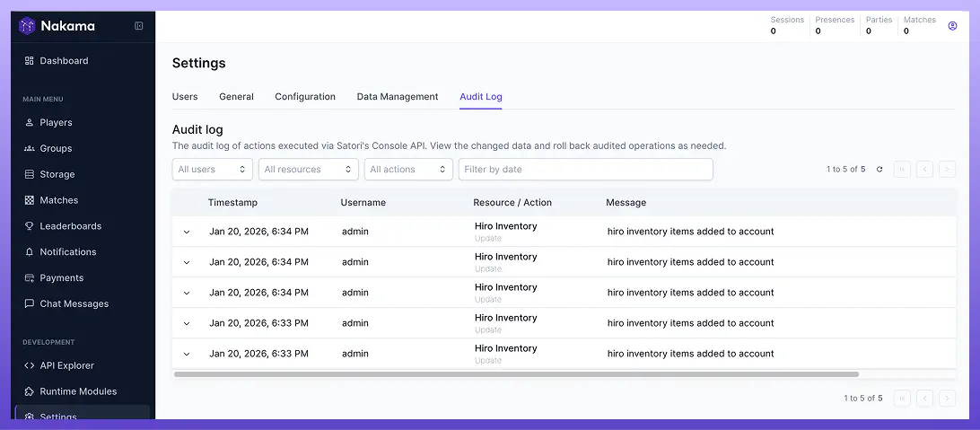980x430 pixels.
Task: Click the Nakama logo icon
Action: point(27,26)
